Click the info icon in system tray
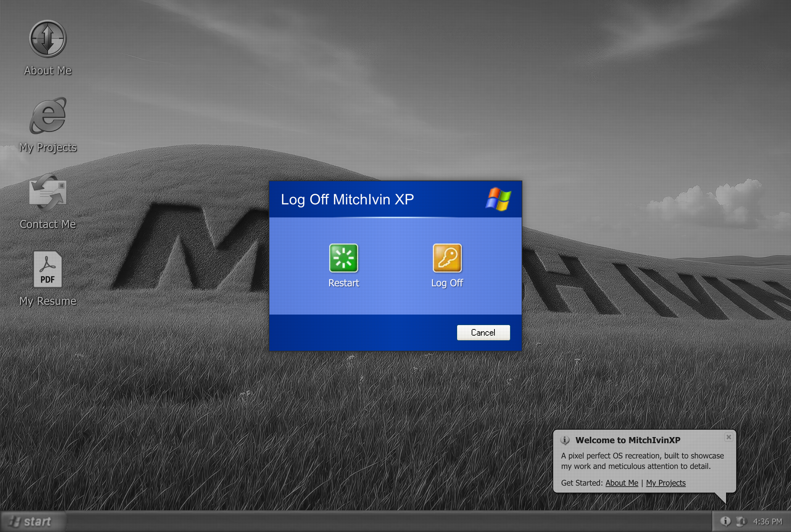This screenshot has height=532, width=791. pyautogui.click(x=725, y=521)
